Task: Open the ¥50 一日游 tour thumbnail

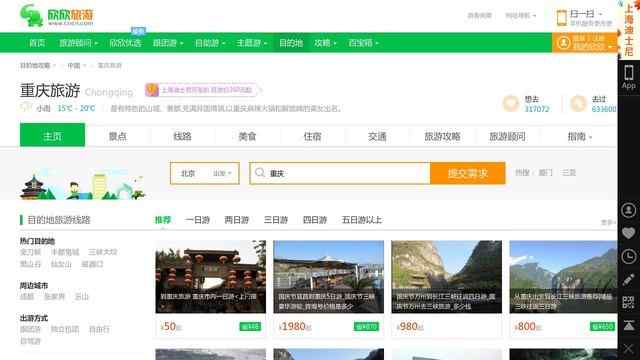Action: [211, 277]
